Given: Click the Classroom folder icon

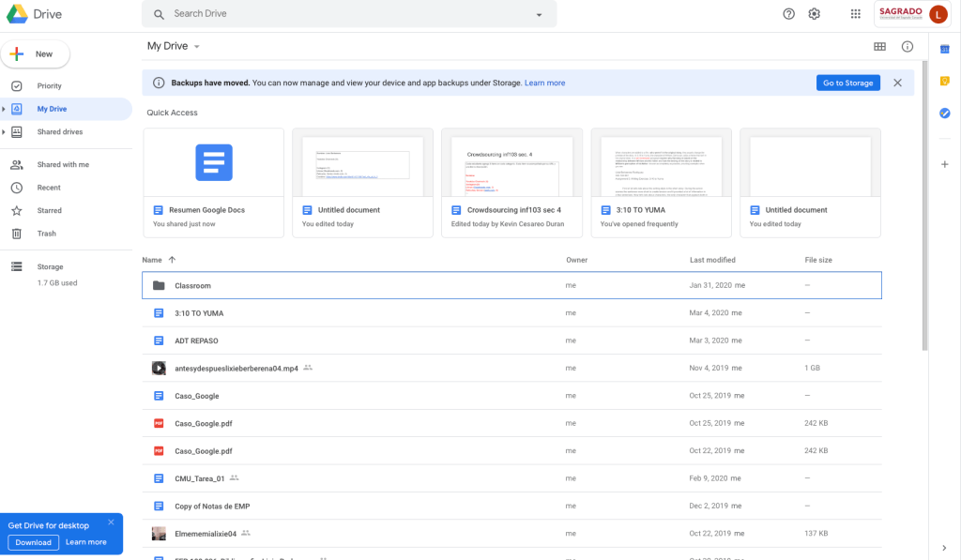Looking at the screenshot, I should point(159,285).
